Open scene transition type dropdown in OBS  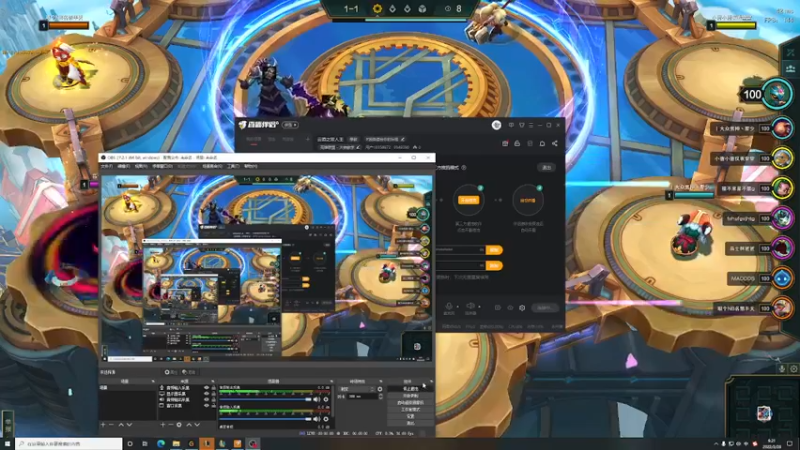click(x=356, y=389)
